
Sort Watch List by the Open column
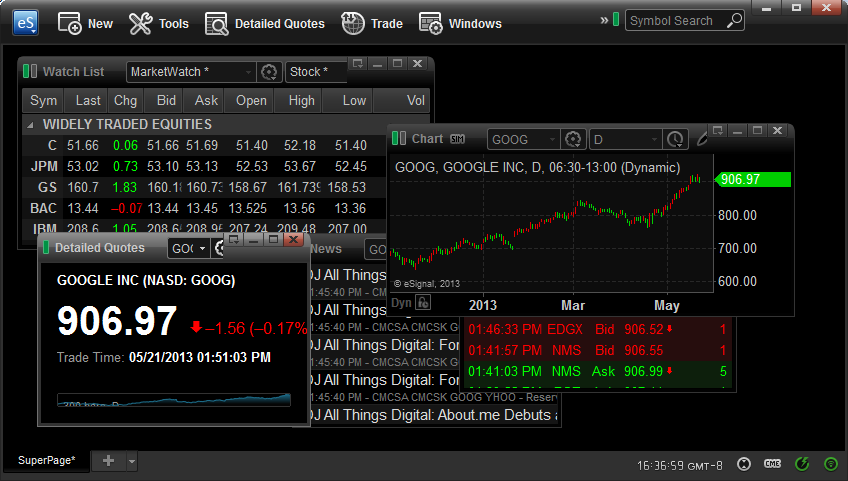[x=251, y=101]
